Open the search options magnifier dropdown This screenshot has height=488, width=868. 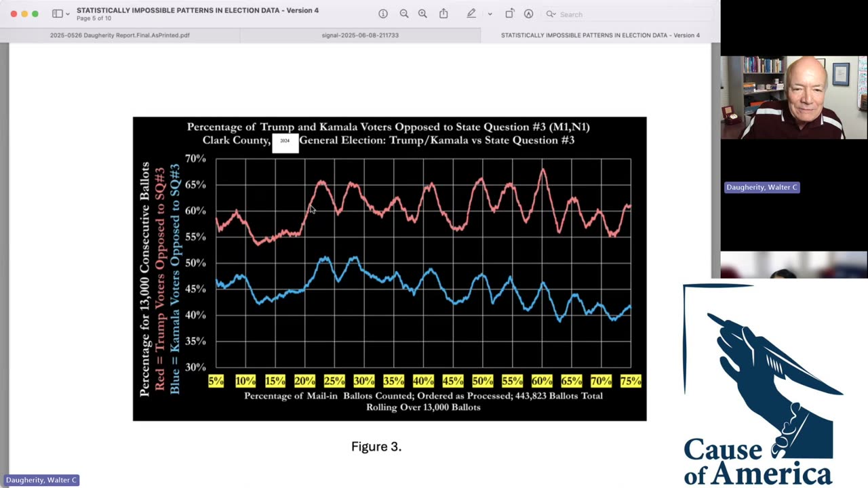(x=551, y=14)
